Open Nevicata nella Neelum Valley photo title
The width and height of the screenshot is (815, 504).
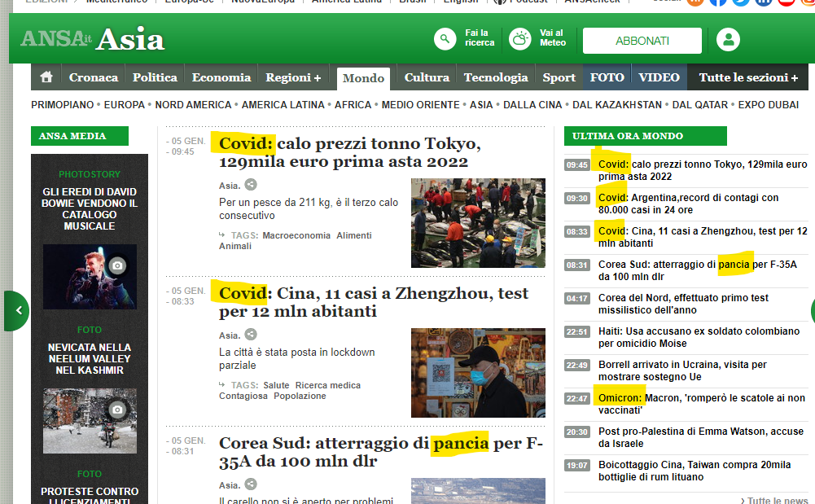(90, 358)
